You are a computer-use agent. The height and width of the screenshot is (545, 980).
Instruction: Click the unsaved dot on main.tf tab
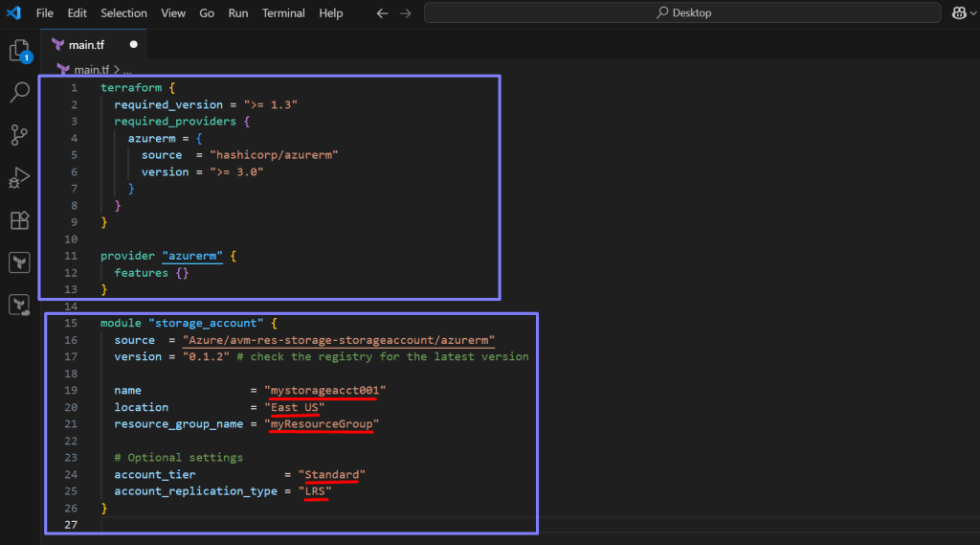[x=133, y=44]
